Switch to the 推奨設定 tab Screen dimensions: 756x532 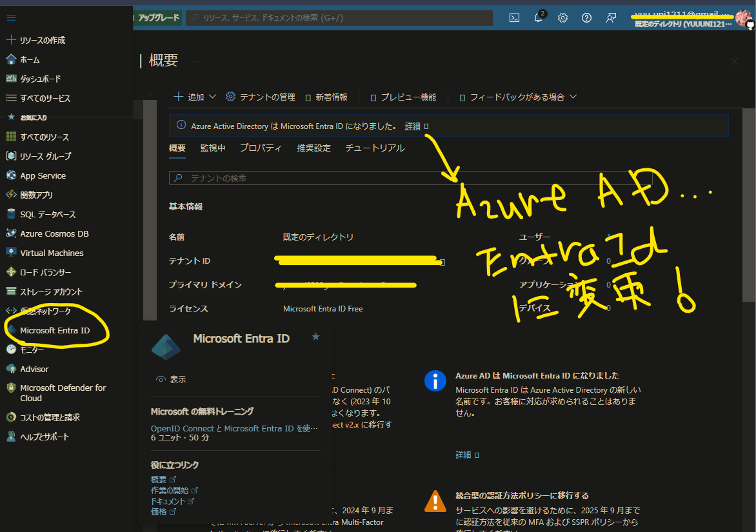[313, 148]
